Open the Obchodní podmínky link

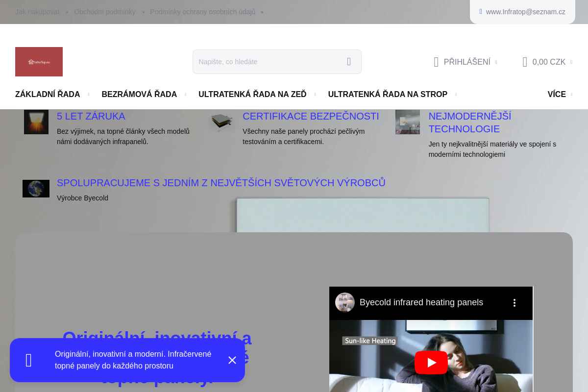(105, 12)
